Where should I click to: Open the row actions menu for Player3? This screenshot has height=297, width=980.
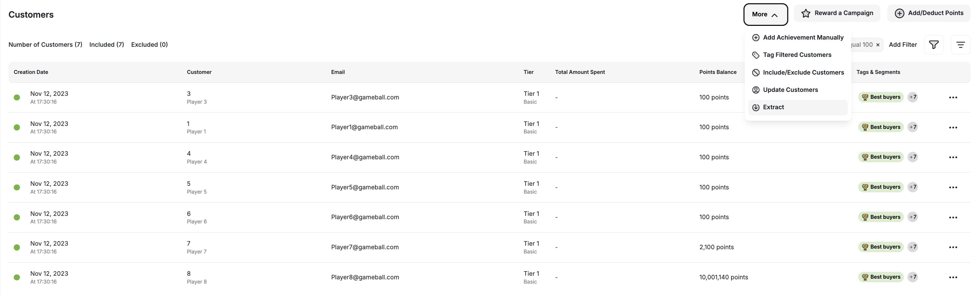pyautogui.click(x=953, y=97)
